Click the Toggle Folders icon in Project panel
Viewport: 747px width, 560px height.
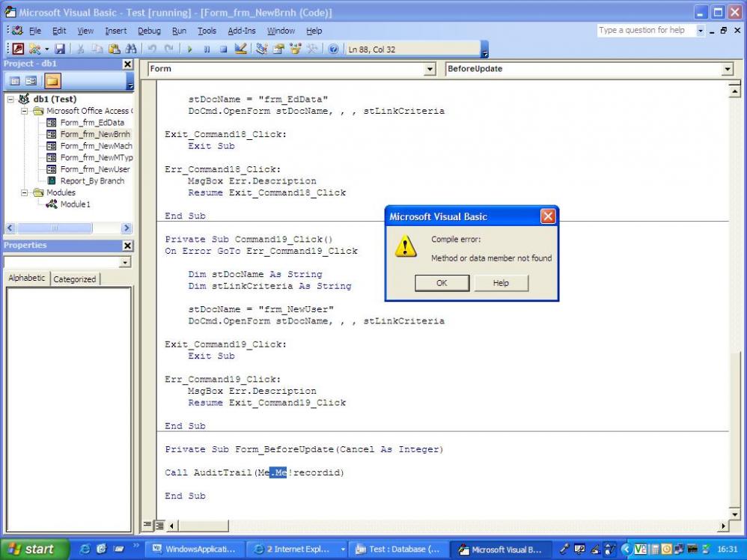click(x=52, y=81)
